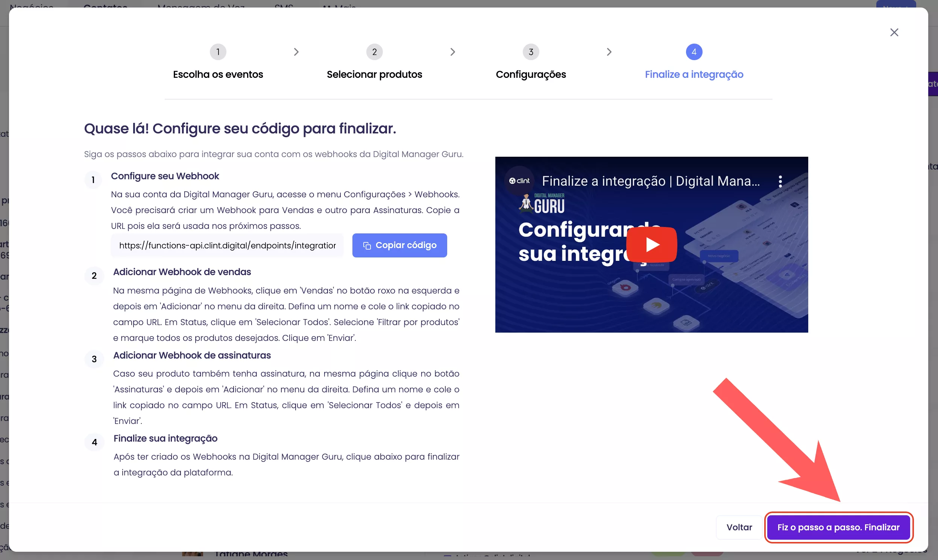
Task: Open the Configurações step label
Action: (531, 74)
